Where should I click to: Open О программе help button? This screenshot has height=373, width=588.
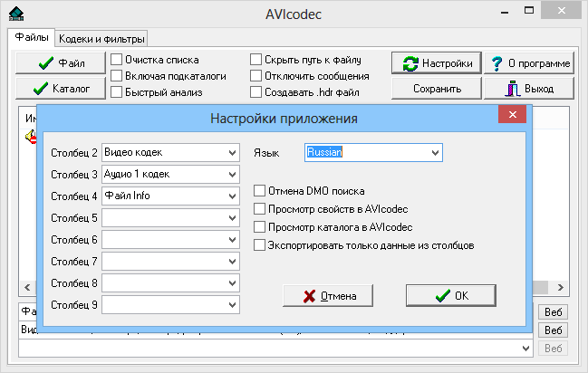tap(529, 63)
